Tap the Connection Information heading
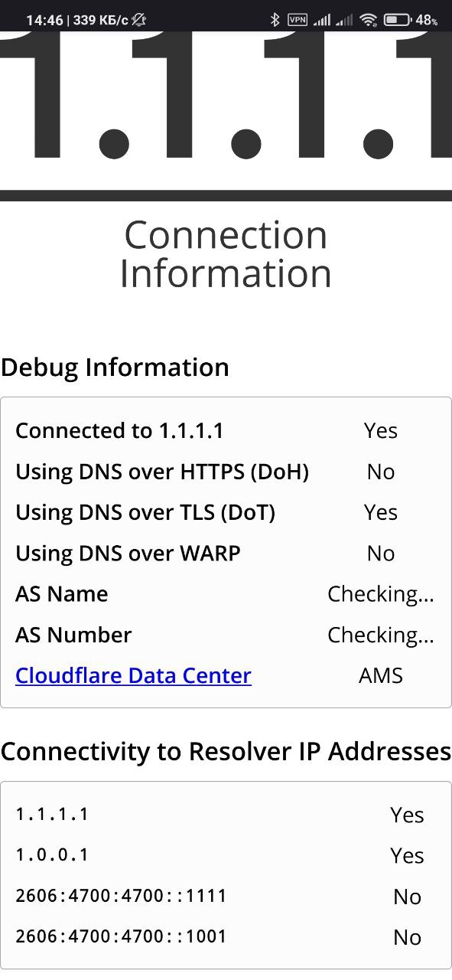The width and height of the screenshot is (452, 980). click(x=226, y=254)
